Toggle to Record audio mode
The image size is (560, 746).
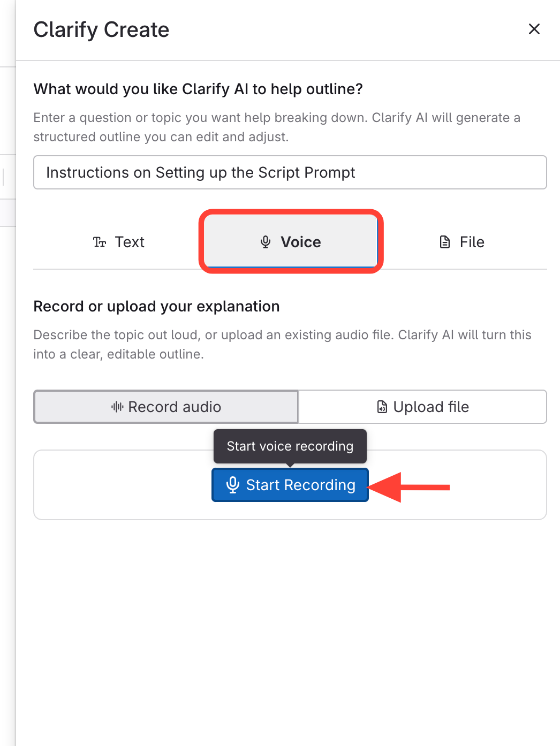click(166, 407)
